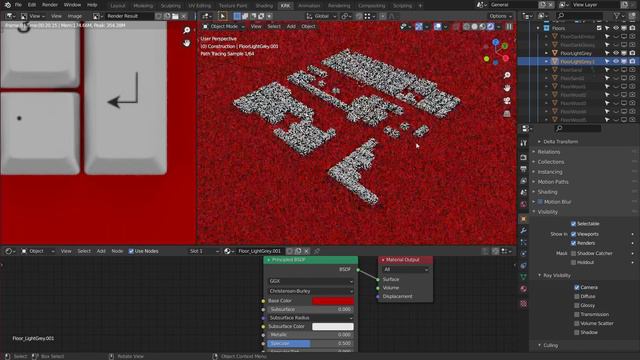Viewport: 640px width, 360px height.
Task: Toggle Show in Viewports checkbox
Action: [x=573, y=234]
